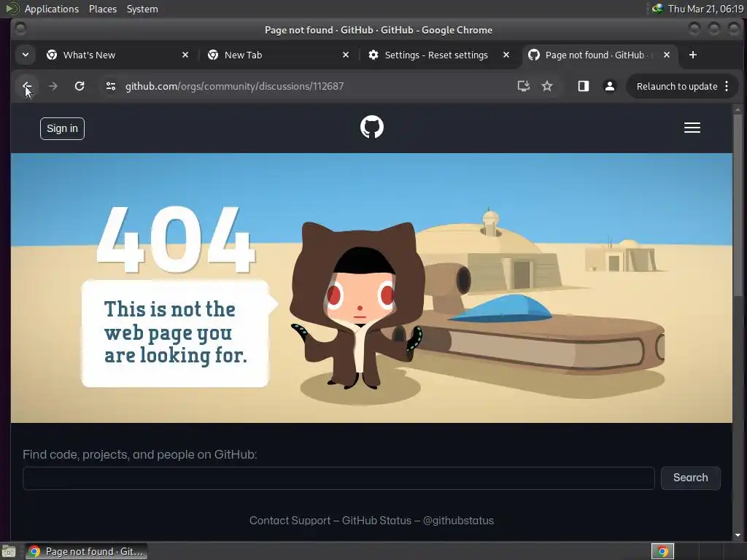
Task: Click the page vertical scrollbar
Action: coord(738,205)
